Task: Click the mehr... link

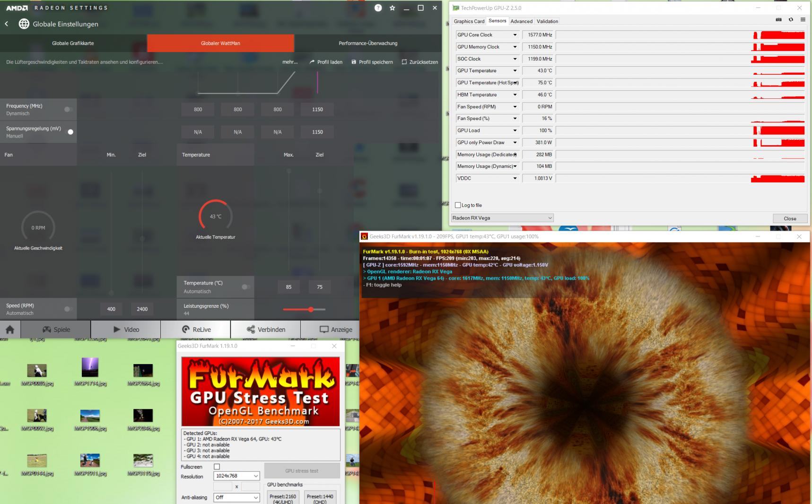Action: pos(290,62)
